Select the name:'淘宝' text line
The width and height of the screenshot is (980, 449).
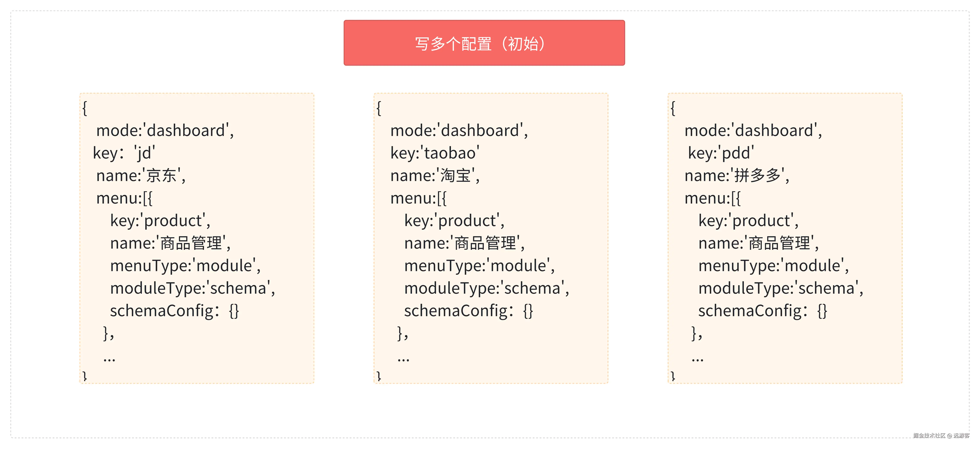tap(435, 176)
